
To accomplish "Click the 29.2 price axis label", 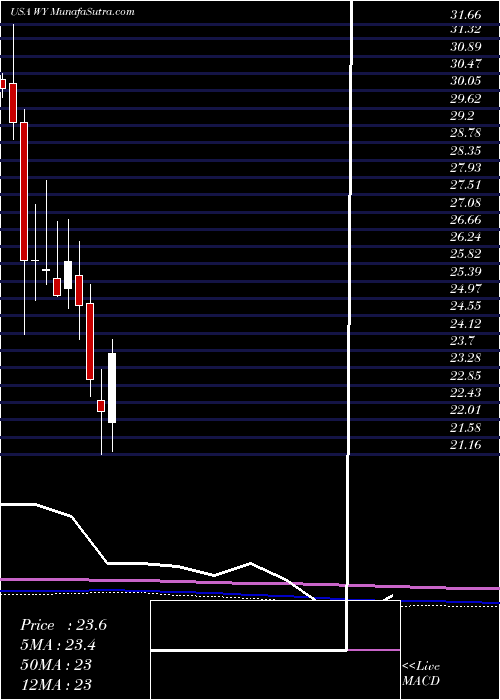I will pos(462,116).
